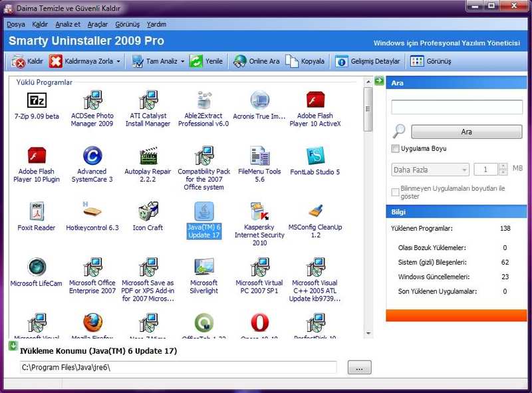Click the Kaldır uninstall toolbar button
532x393 pixels.
pyautogui.click(x=27, y=61)
